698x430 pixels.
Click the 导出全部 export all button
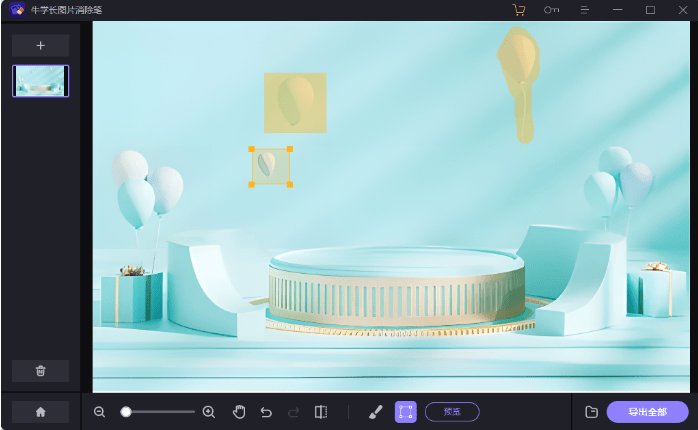[x=647, y=412]
